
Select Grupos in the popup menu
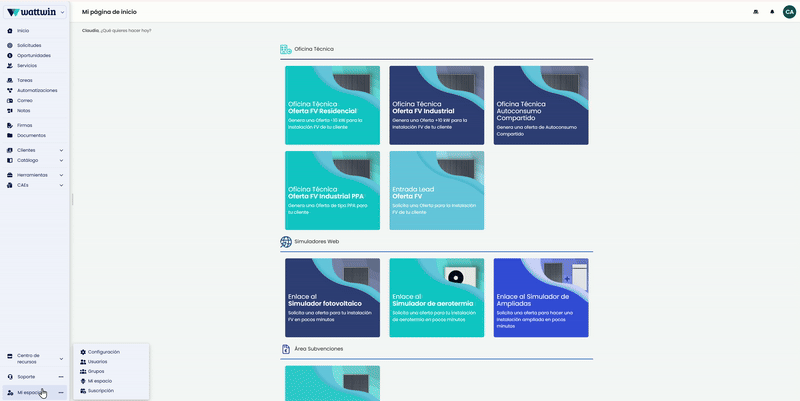[x=96, y=371]
